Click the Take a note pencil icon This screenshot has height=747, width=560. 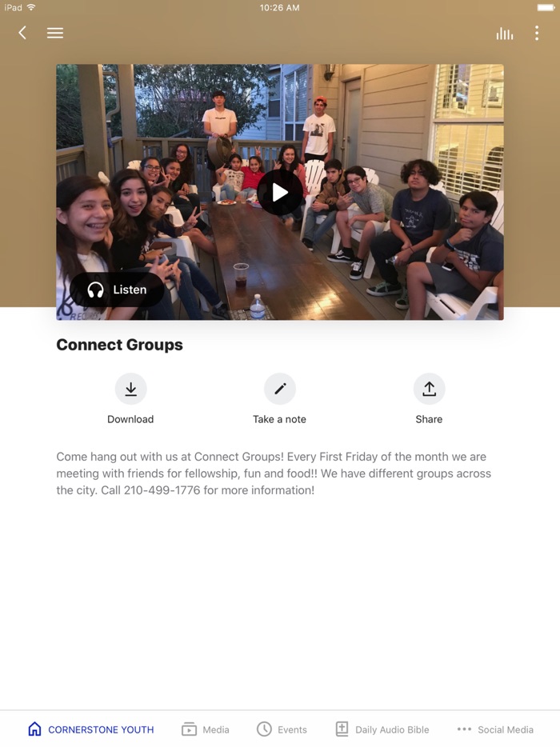coord(280,389)
